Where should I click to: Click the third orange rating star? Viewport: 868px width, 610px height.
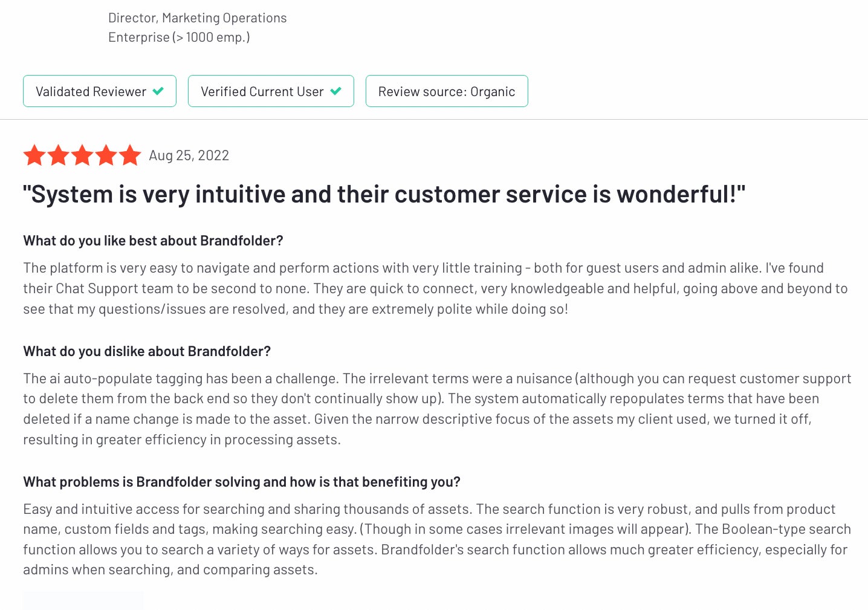point(82,155)
